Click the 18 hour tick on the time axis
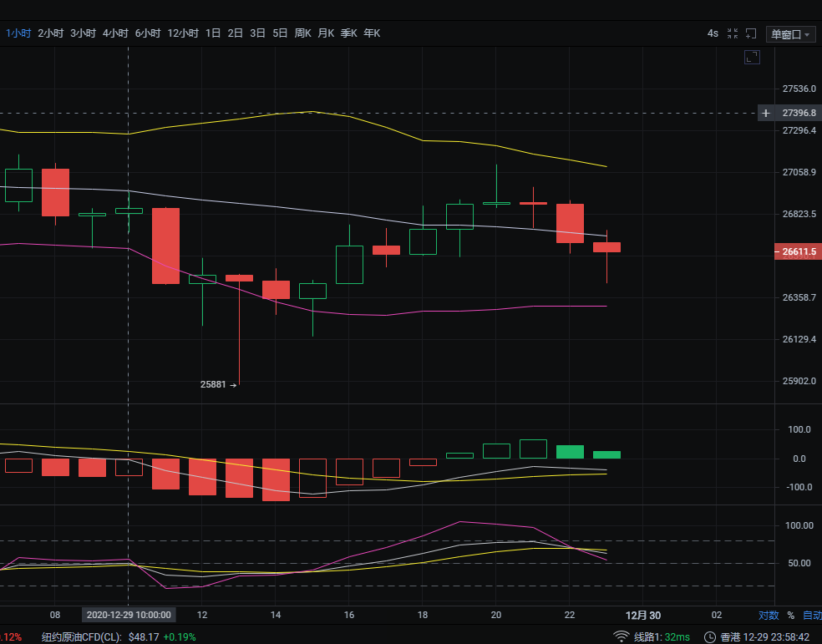Viewport: 822px width, 644px height. point(423,615)
